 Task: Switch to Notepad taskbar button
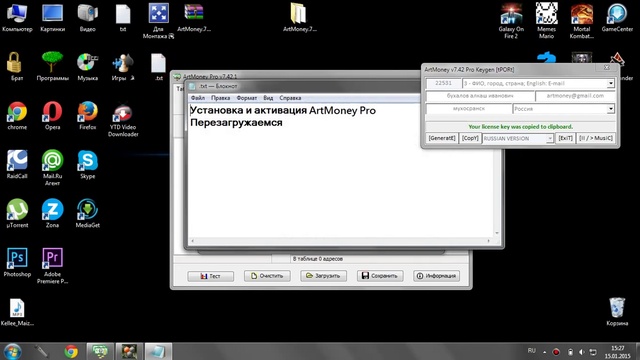point(158,351)
